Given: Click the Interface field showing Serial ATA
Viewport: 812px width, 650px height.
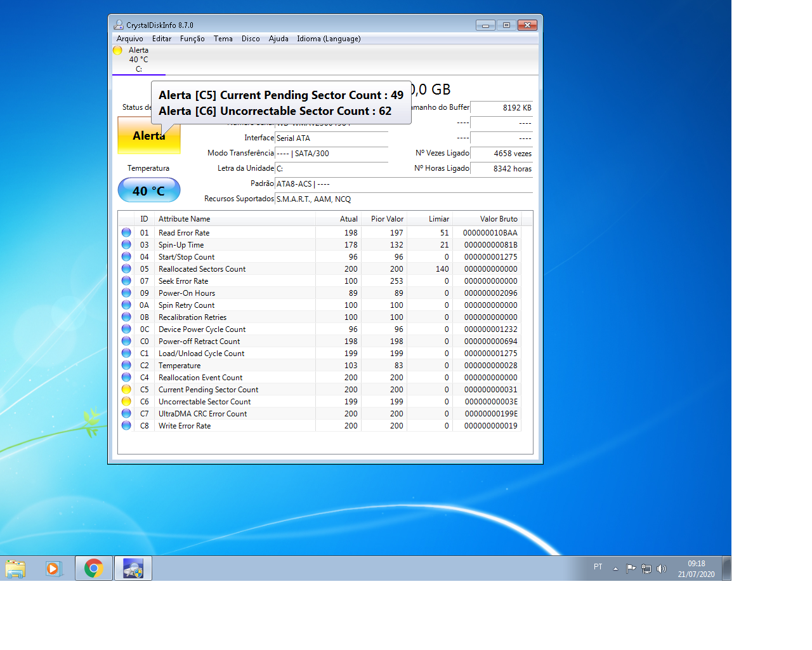Looking at the screenshot, I should coord(332,138).
